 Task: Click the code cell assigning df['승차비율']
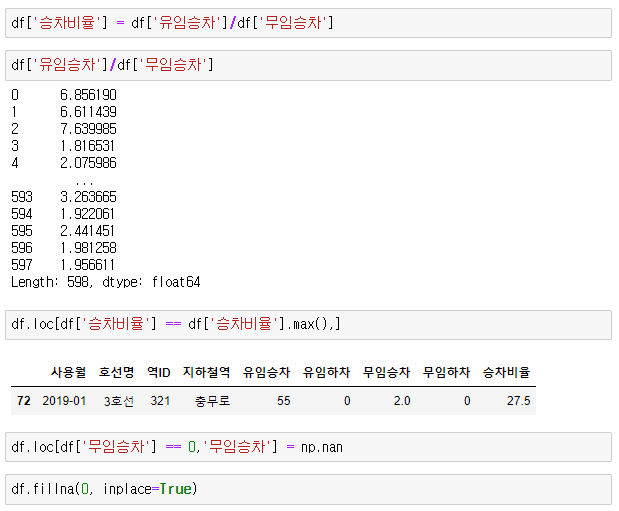pyautogui.click(x=308, y=23)
